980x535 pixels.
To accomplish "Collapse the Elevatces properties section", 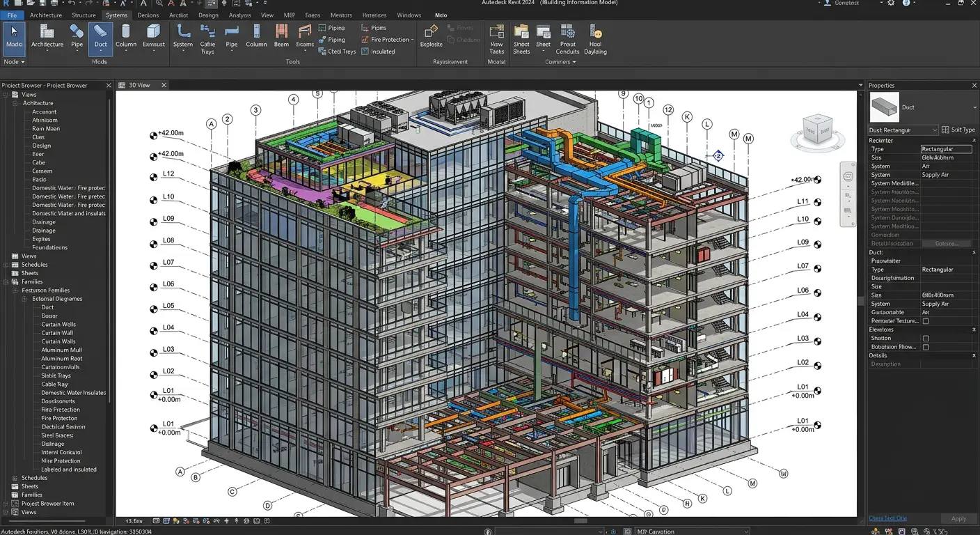I will coord(974,329).
